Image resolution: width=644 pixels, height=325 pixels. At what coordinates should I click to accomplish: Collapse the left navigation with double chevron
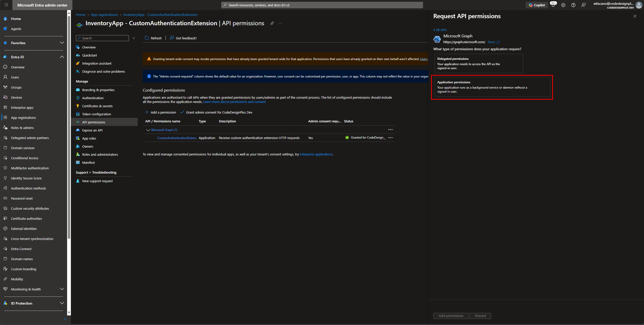65,319
